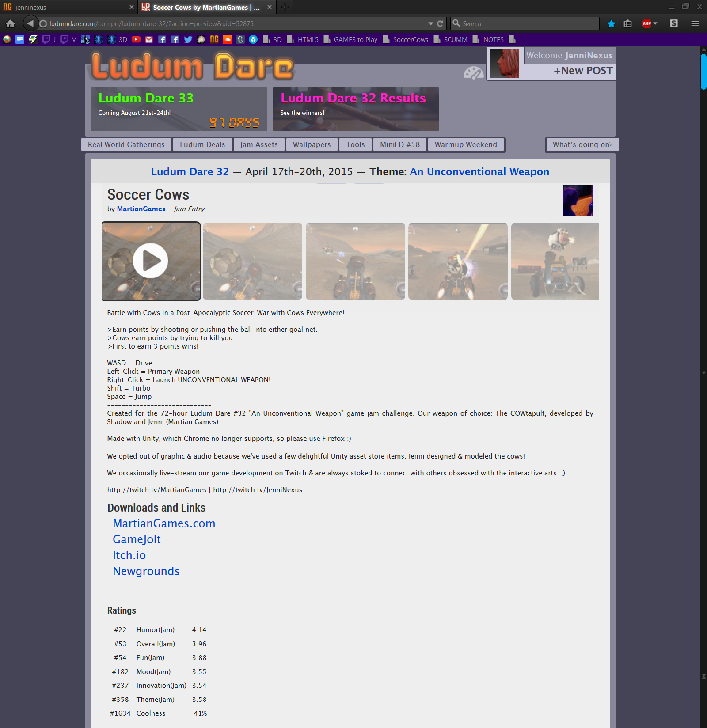Close the jenninexus tab
Screen dimensions: 707x728
pyautogui.click(x=131, y=7)
